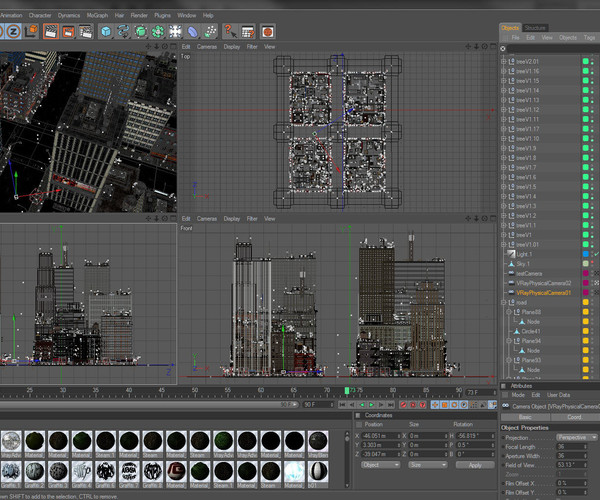Click the layer color square of treeV1.14

coord(585,90)
